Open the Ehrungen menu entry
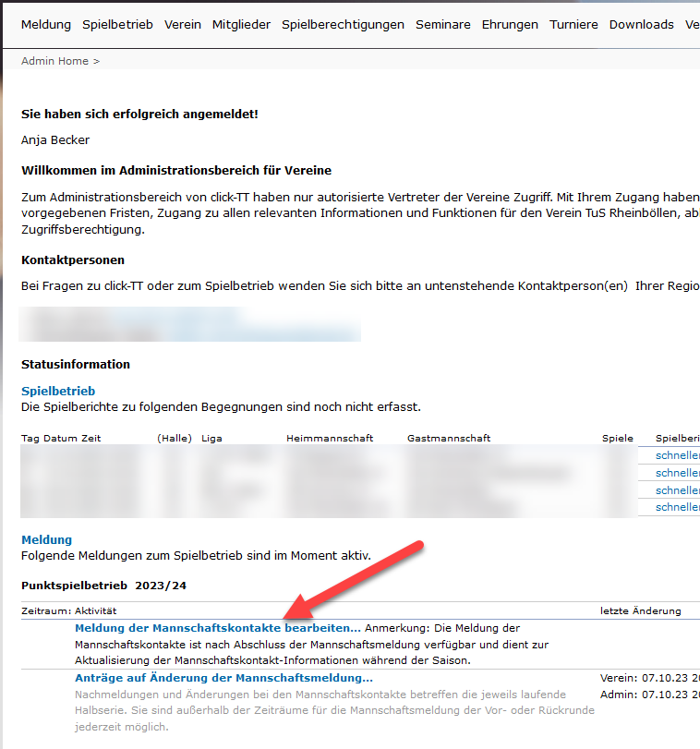 pyautogui.click(x=510, y=25)
